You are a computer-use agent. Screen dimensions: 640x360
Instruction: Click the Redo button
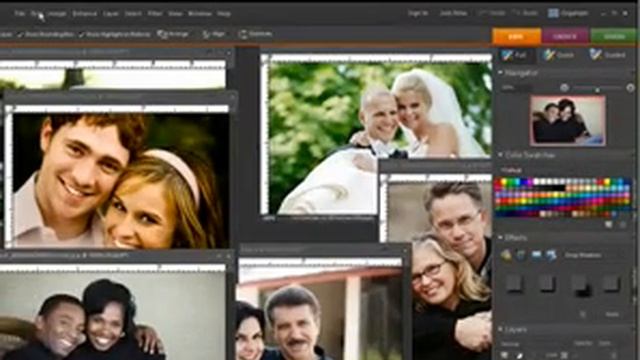pos(526,13)
